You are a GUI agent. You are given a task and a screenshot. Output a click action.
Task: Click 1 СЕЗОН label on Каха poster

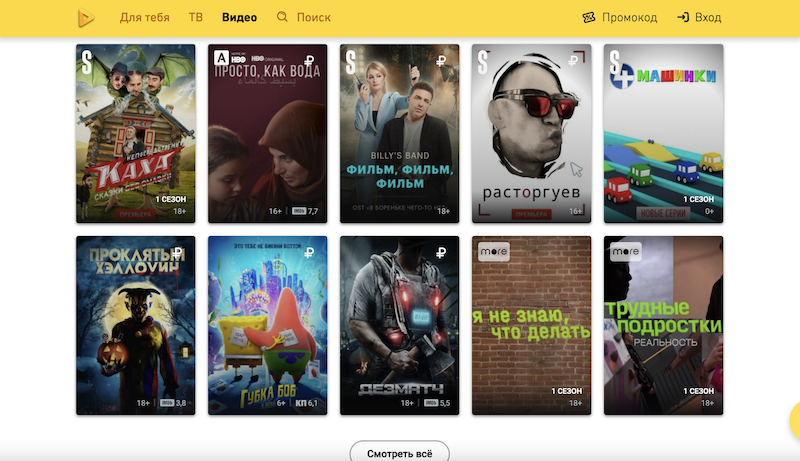(x=171, y=199)
